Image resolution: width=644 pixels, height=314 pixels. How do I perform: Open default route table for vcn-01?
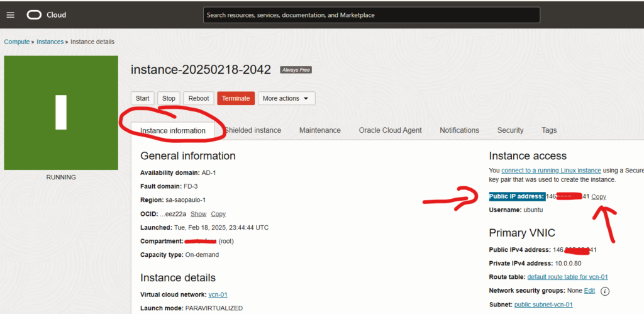tap(568, 277)
